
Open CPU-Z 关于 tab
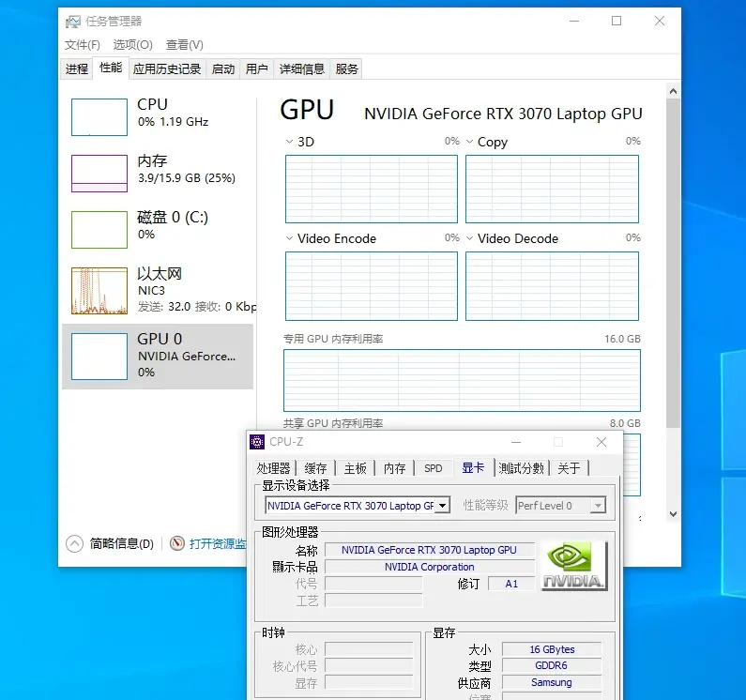(x=569, y=468)
